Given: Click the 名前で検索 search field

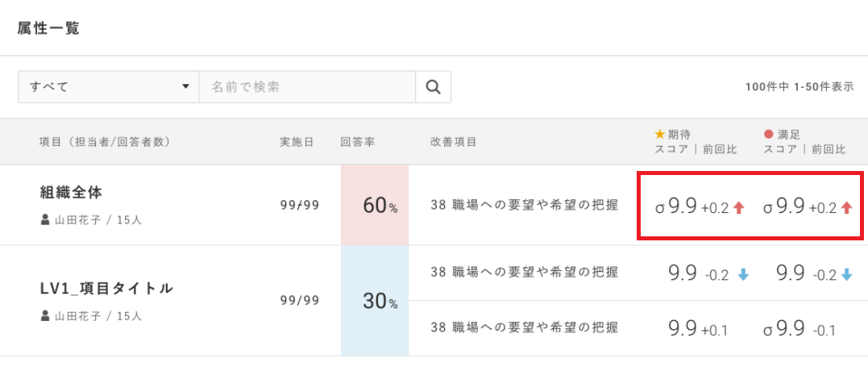Looking at the screenshot, I should [307, 87].
